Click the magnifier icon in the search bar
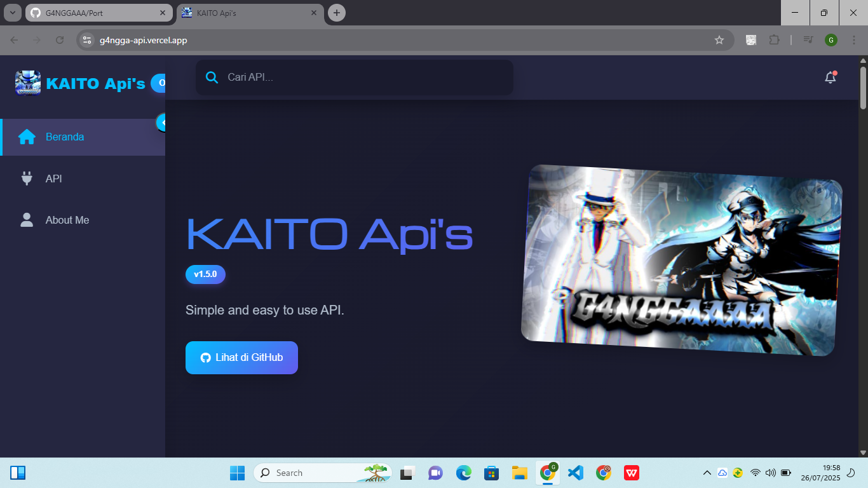The height and width of the screenshot is (488, 868). pos(212,77)
